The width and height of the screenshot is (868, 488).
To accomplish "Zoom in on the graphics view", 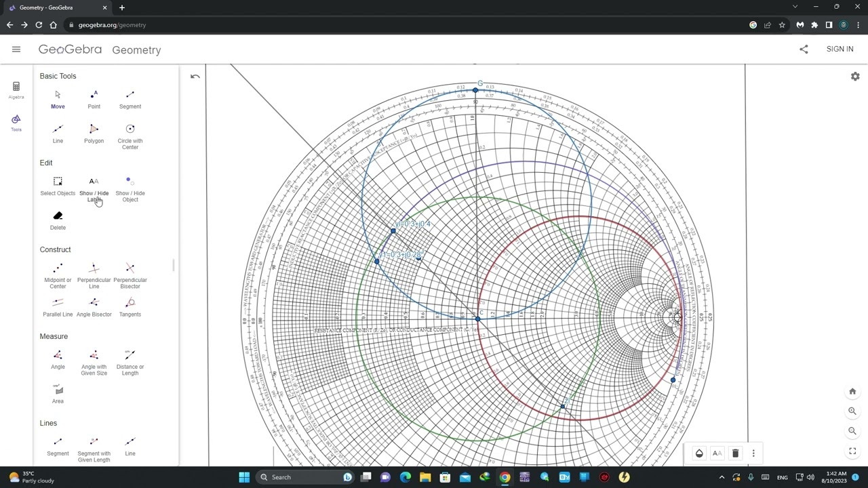I will [852, 411].
